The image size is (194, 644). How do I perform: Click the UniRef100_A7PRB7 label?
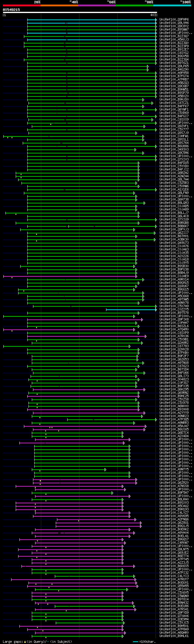coord(174,79)
